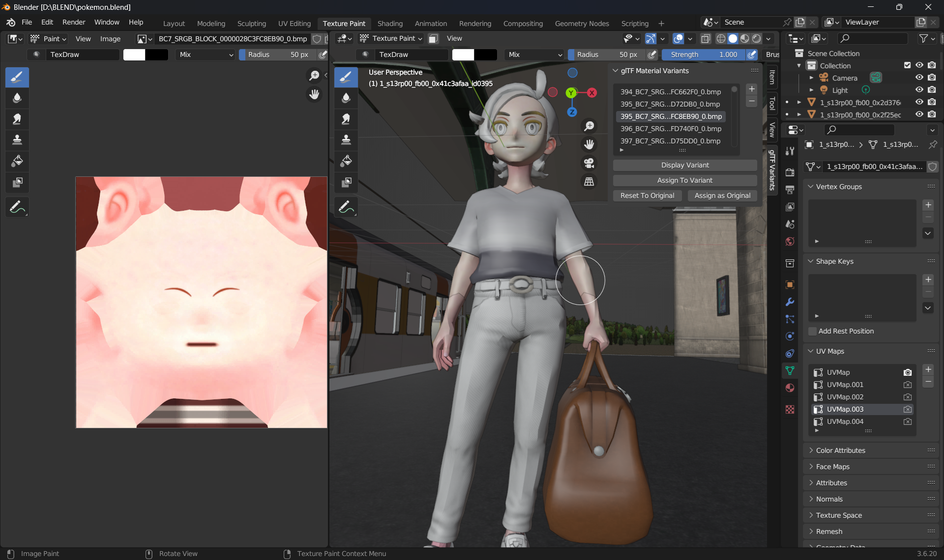The image size is (944, 560).
Task: Switch to the Shading workspace tab
Action: coord(390,24)
